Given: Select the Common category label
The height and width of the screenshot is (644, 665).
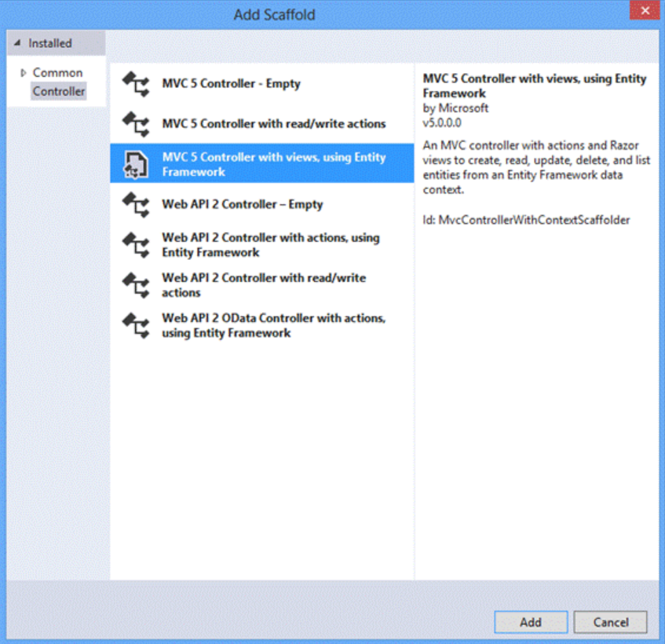Looking at the screenshot, I should coord(57,73).
